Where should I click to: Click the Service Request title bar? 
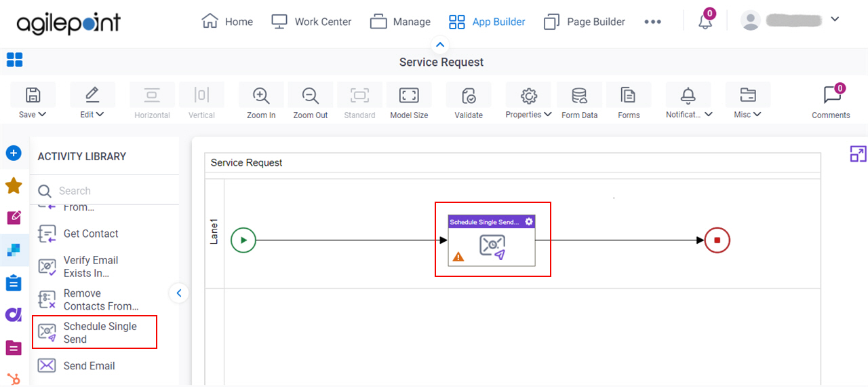[x=441, y=62]
